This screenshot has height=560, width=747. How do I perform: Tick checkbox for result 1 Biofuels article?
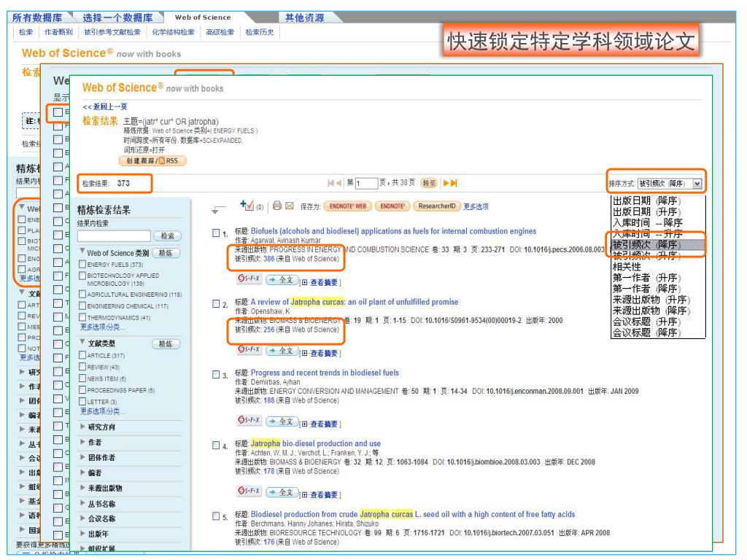point(216,233)
